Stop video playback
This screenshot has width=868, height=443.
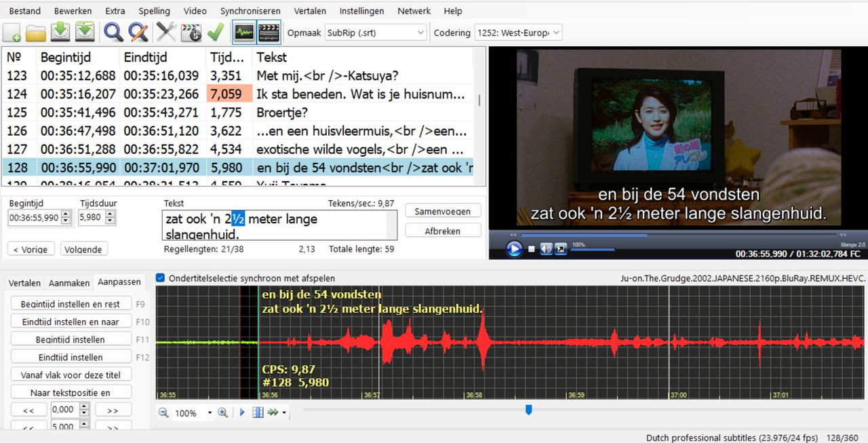point(532,249)
